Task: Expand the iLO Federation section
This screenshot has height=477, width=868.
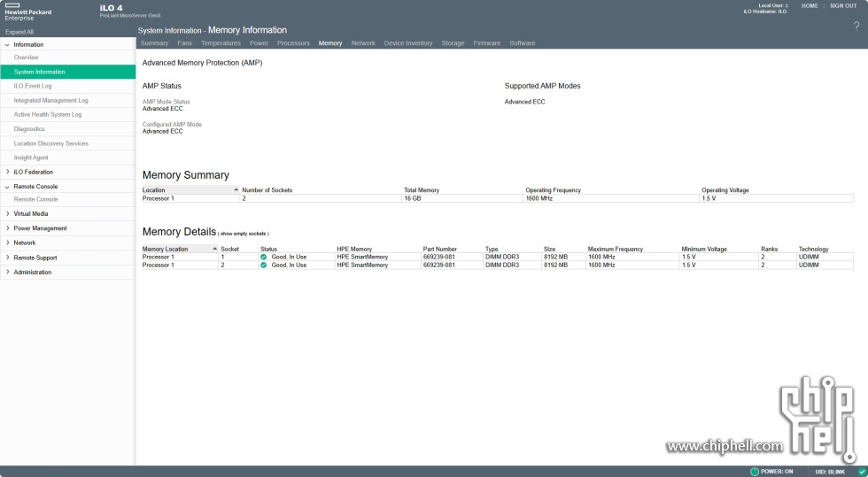Action: (x=7, y=172)
